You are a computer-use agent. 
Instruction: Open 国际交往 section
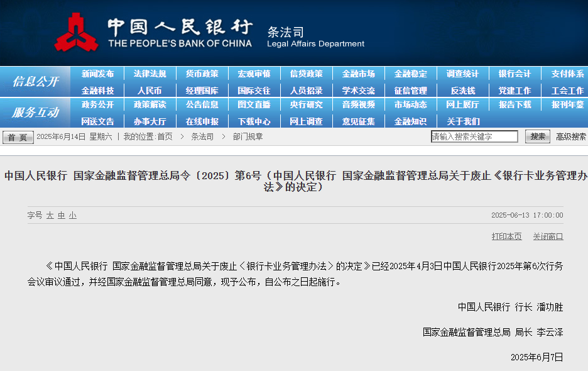[x=254, y=91]
